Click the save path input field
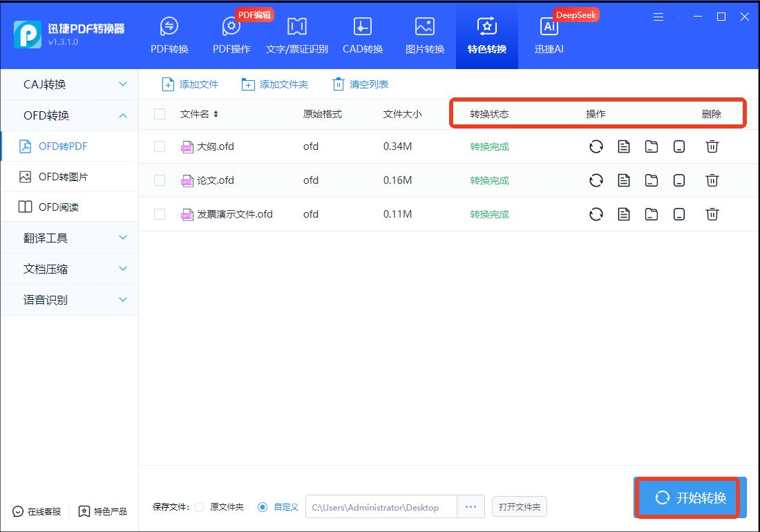 381,507
